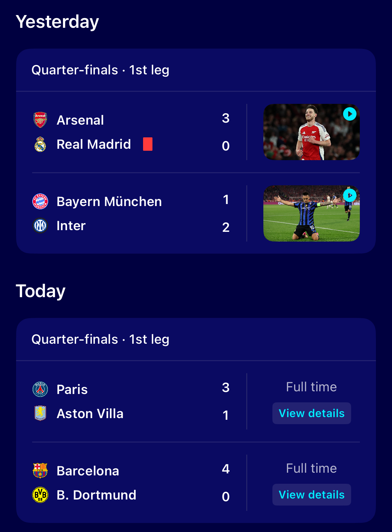This screenshot has width=392, height=532.
Task: Open the Arsenal match highlight thumbnail
Action: point(312,132)
